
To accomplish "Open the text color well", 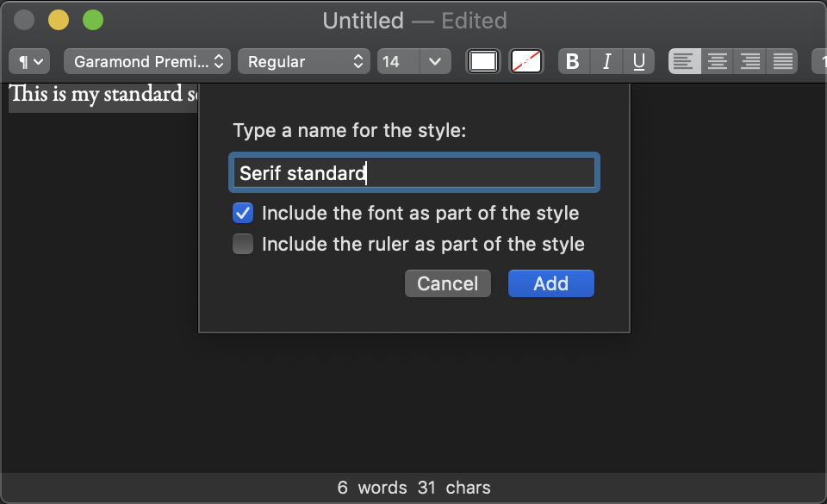I will (482, 61).
